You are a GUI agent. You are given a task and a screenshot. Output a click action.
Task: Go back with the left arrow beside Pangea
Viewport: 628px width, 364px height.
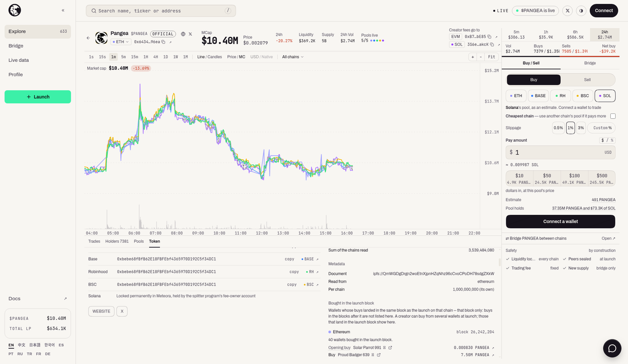[88, 38]
